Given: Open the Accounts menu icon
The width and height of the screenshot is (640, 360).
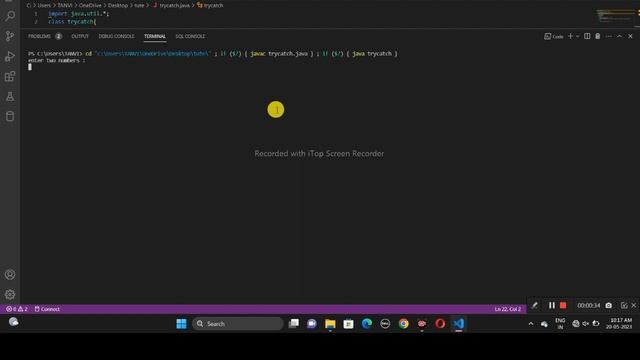Looking at the screenshot, I should tap(10, 275).
